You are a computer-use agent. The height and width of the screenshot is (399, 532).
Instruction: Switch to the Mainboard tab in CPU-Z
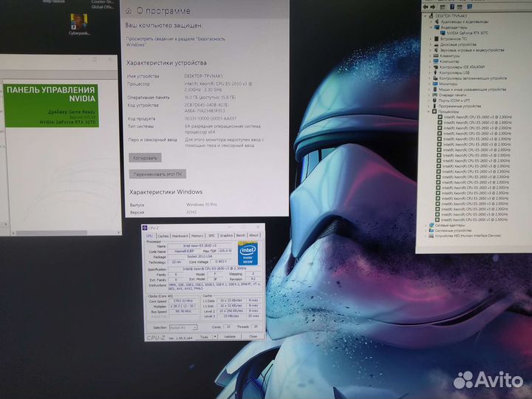180,236
